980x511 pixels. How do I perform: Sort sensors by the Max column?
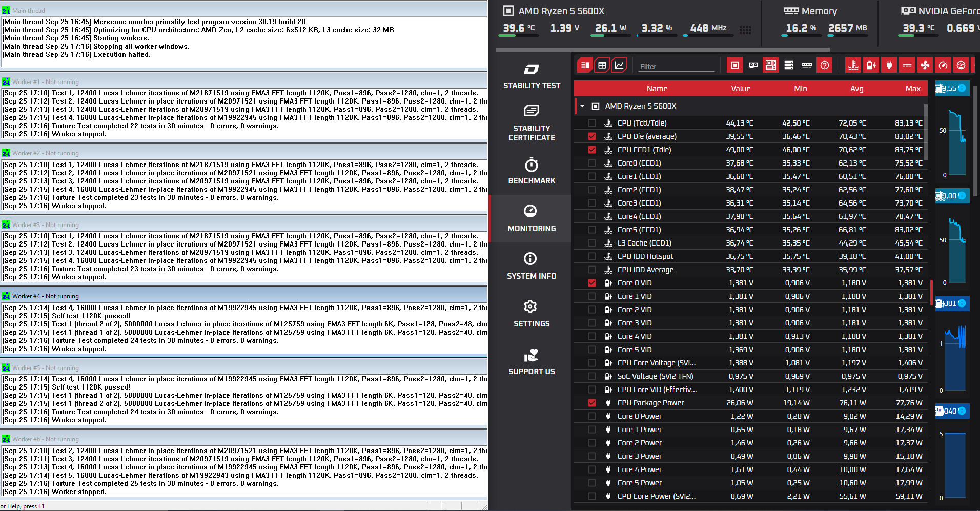coord(913,89)
